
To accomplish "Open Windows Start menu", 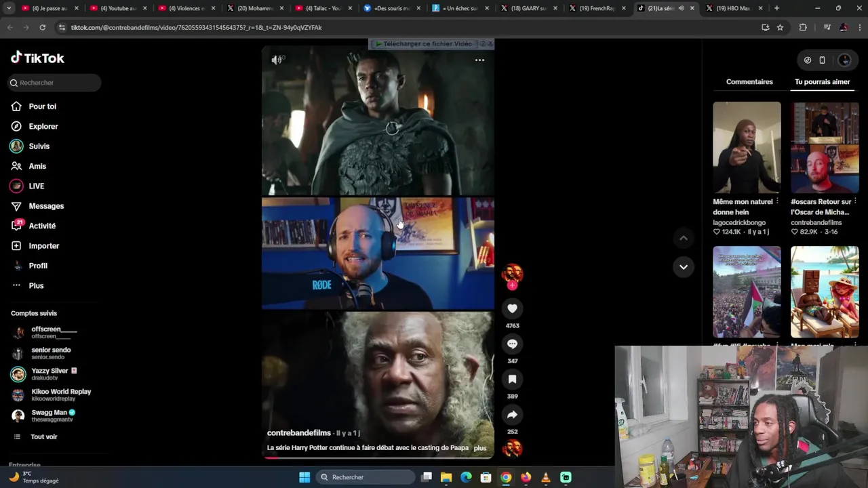I will 304,477.
